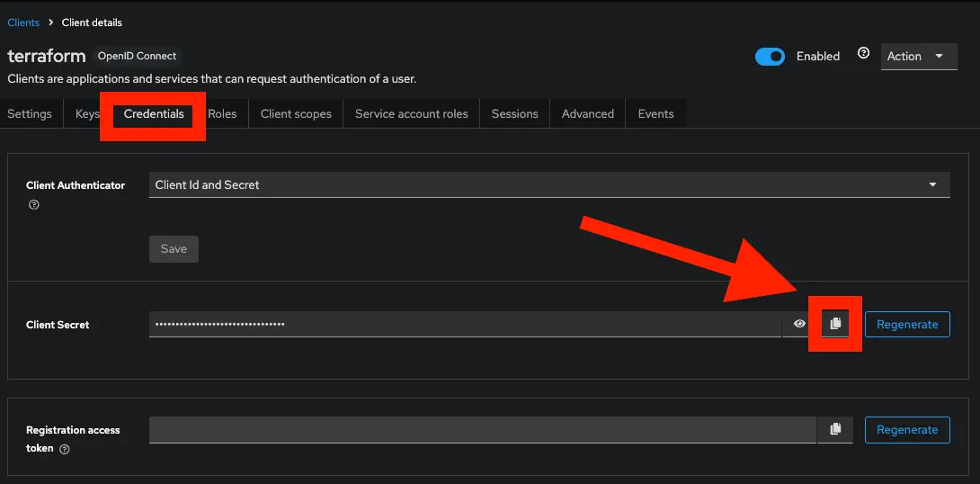Open the Sessions tab

[514, 114]
